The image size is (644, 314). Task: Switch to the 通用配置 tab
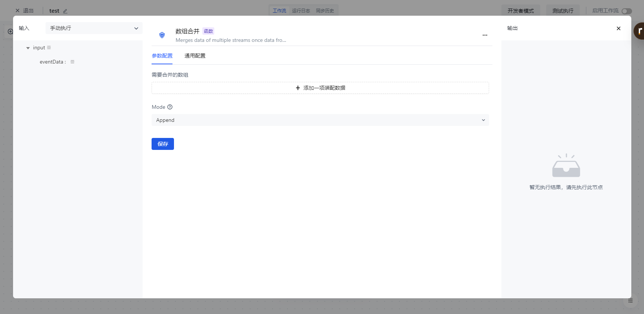(x=195, y=56)
